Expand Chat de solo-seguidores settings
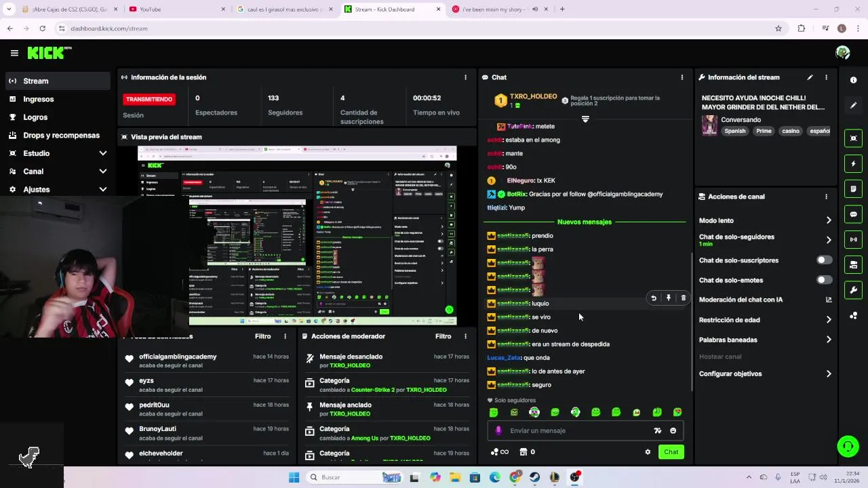 pyautogui.click(x=829, y=240)
